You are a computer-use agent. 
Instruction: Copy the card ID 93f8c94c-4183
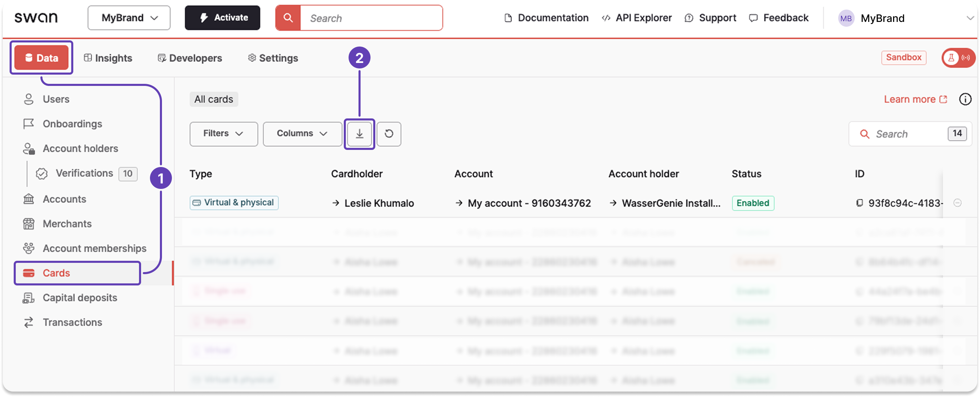(859, 203)
